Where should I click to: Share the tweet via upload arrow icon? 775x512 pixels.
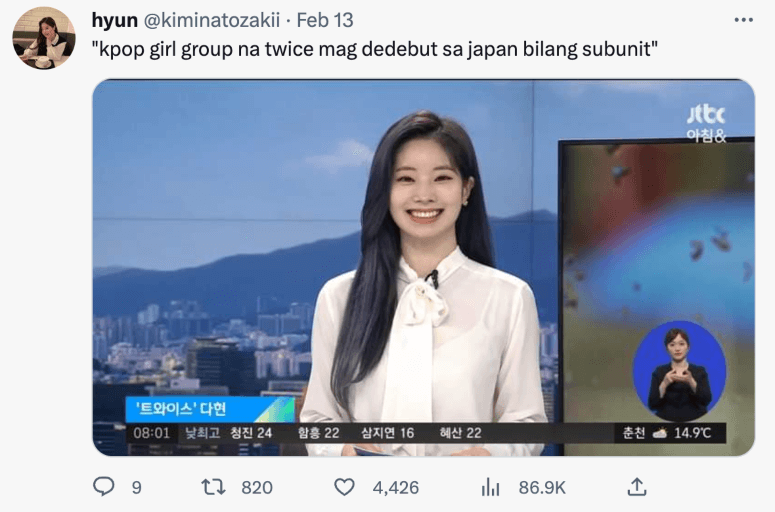point(637,487)
